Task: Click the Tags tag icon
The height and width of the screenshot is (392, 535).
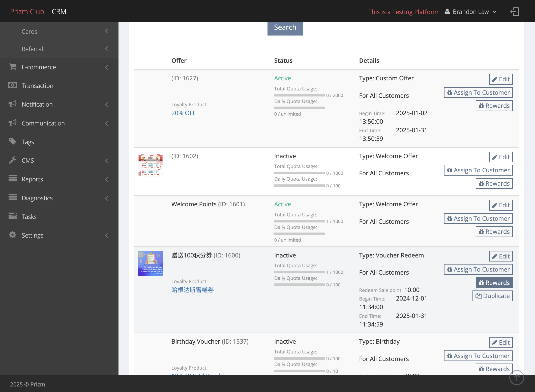Action: tap(13, 141)
